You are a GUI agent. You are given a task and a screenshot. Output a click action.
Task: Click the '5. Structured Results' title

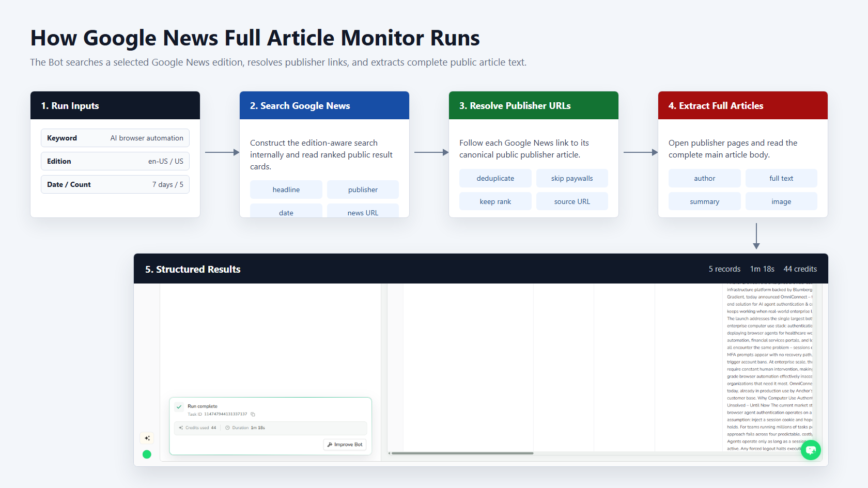(193, 269)
